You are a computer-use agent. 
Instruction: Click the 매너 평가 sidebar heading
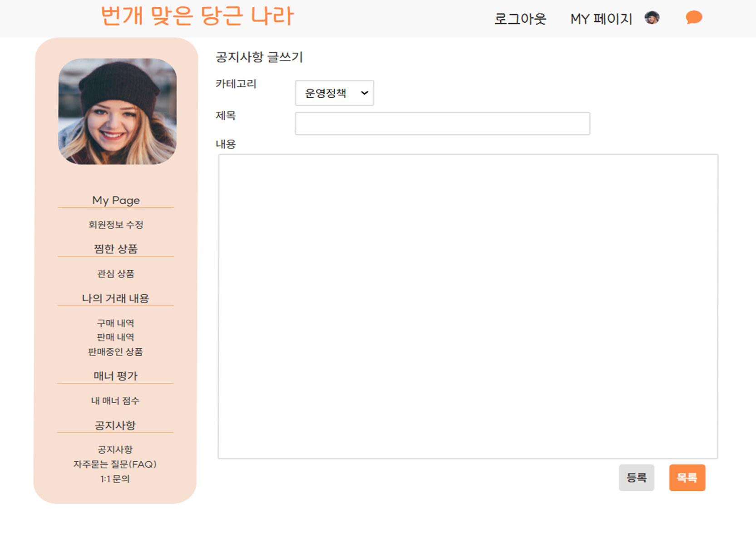[115, 376]
